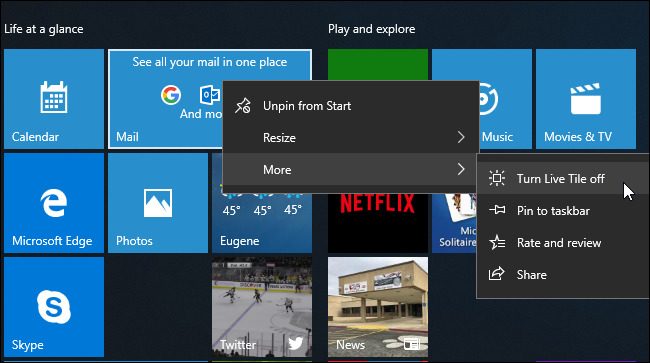Click the Google logo in Mail tile

coord(171,95)
